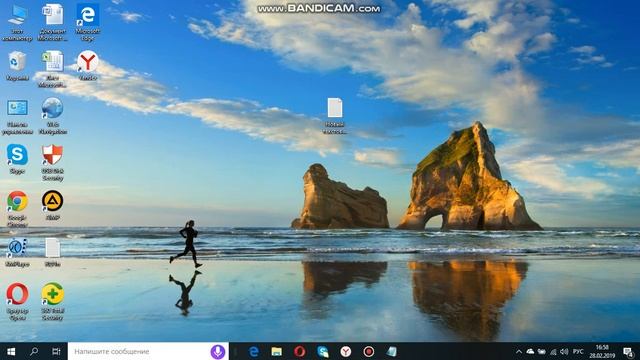Open the Action Center notifications

click(x=629, y=351)
